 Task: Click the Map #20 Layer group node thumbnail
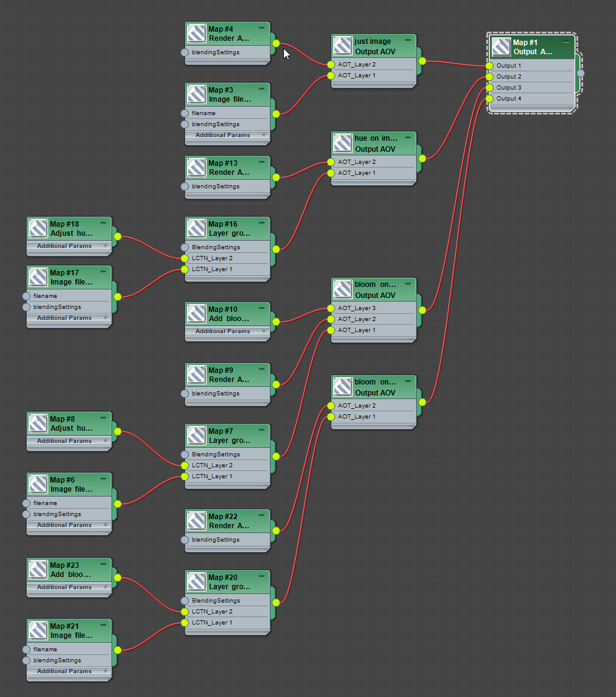[196, 582]
